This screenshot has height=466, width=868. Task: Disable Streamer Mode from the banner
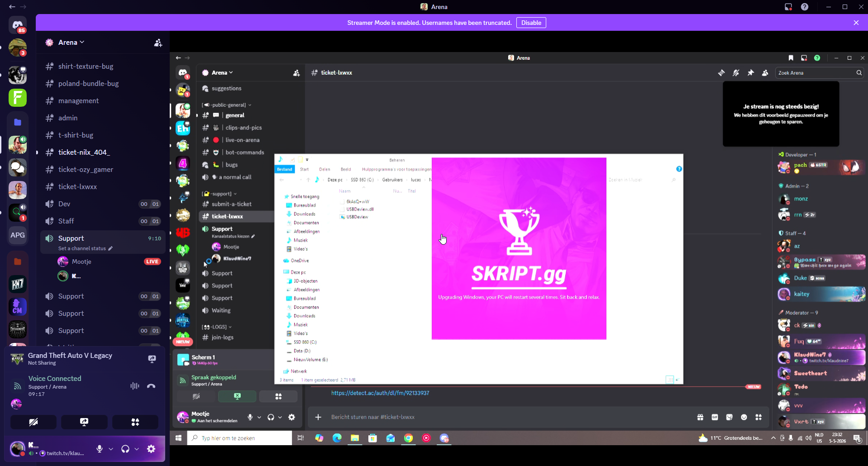pos(531,23)
